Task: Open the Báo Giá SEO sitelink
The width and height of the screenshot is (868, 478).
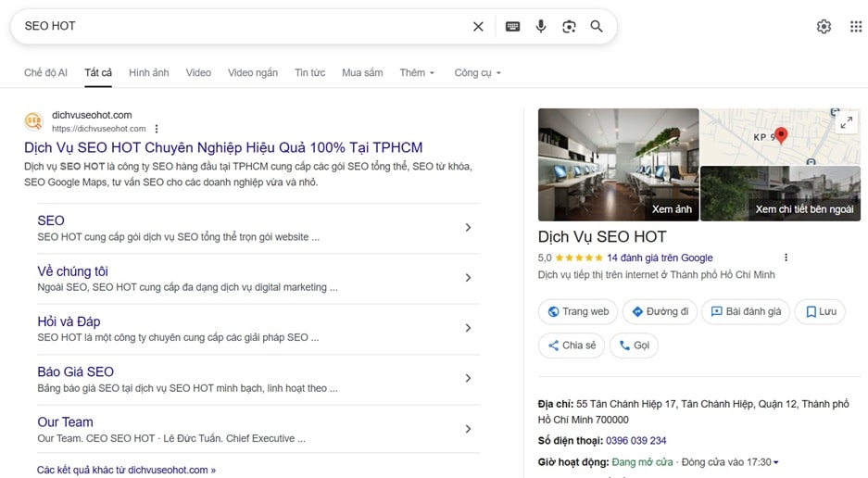Action: (75, 371)
